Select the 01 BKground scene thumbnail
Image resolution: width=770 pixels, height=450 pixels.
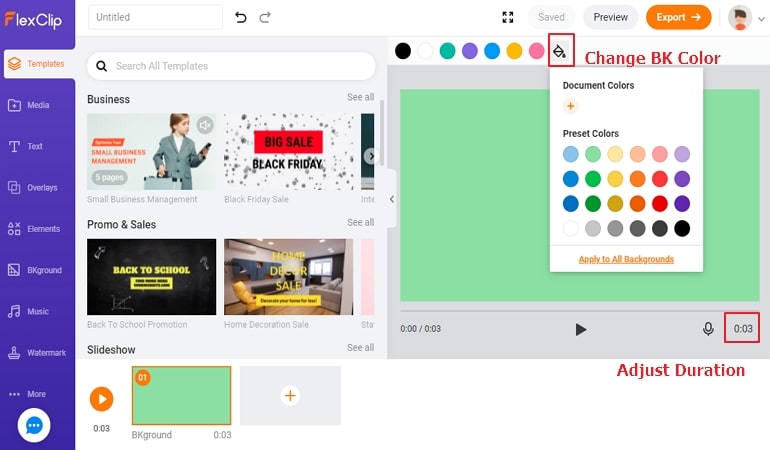[181, 395]
